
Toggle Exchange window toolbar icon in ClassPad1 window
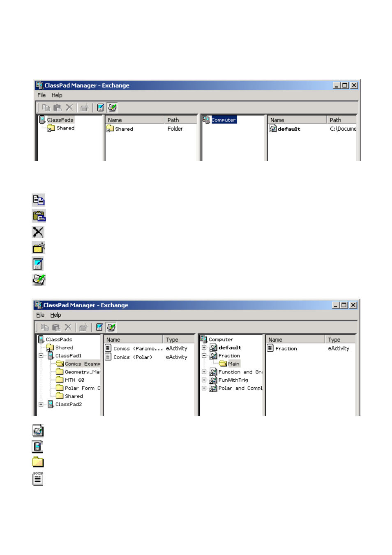coord(111,327)
